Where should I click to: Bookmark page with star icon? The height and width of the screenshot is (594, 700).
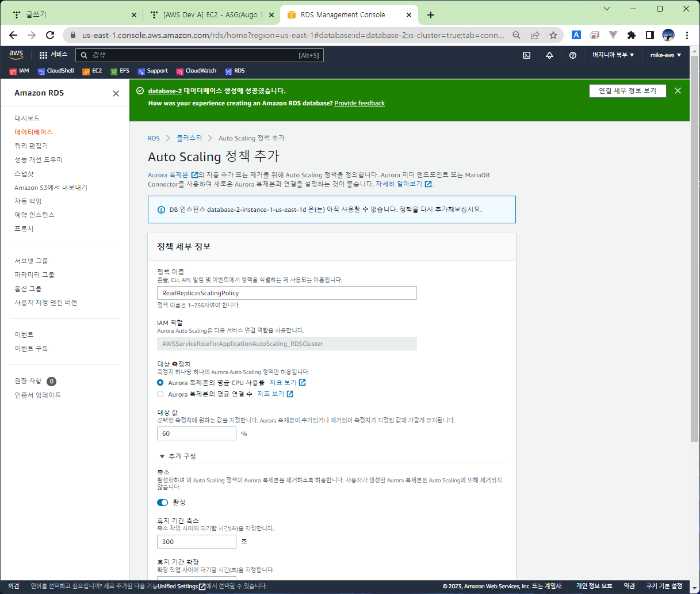click(553, 35)
